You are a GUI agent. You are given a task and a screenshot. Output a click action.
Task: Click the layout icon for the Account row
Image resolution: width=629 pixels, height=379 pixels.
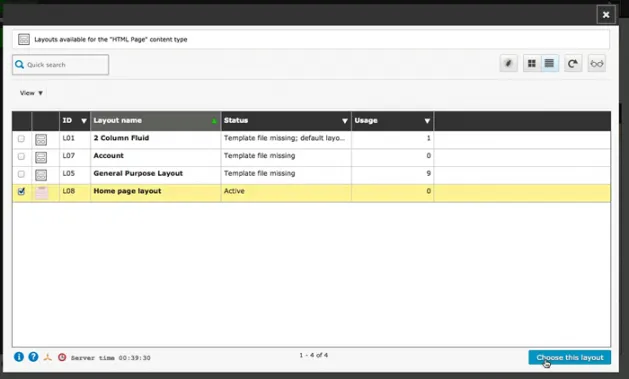41,157
